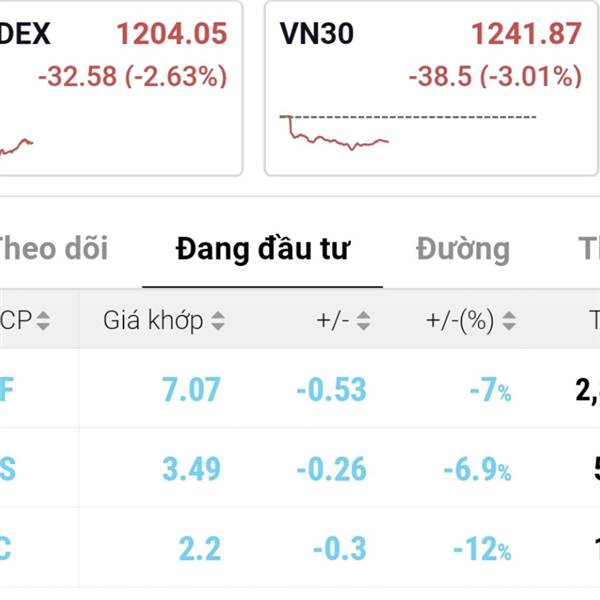Select the stock row priced 2.2
The width and height of the screenshot is (600, 600).
coord(300,548)
